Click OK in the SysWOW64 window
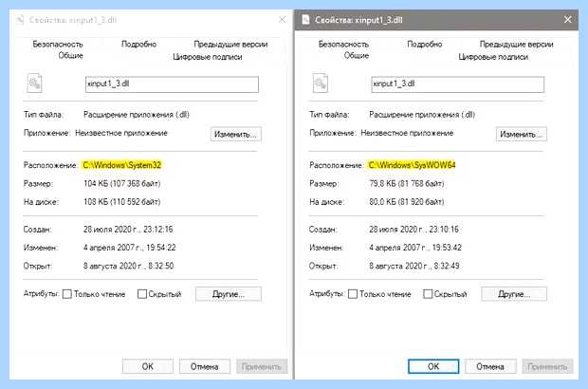The image size is (588, 389). 433,366
